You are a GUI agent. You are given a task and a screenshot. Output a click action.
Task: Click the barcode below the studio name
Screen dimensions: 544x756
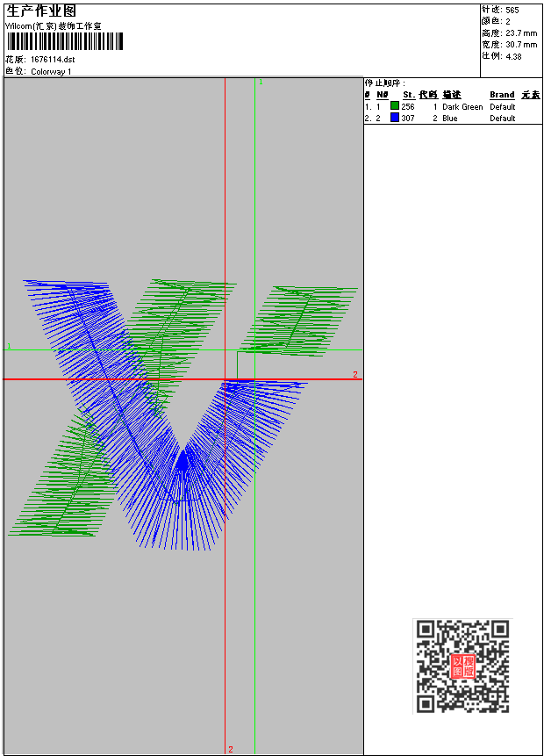[x=65, y=41]
